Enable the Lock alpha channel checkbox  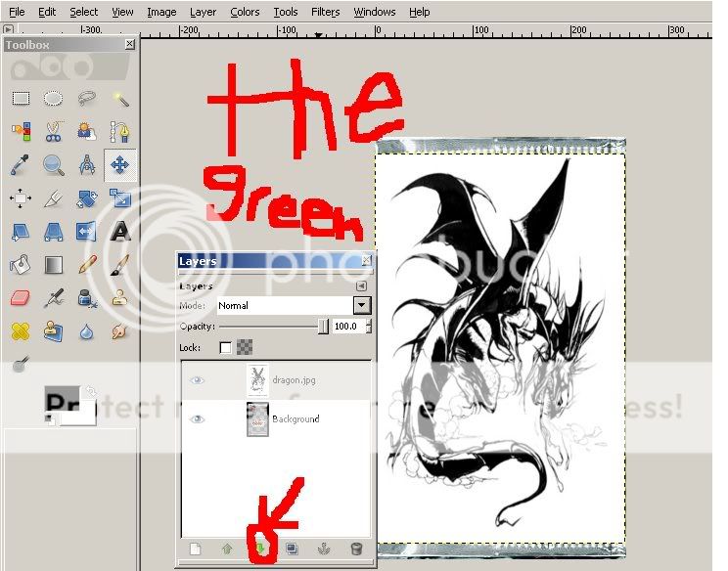point(226,347)
